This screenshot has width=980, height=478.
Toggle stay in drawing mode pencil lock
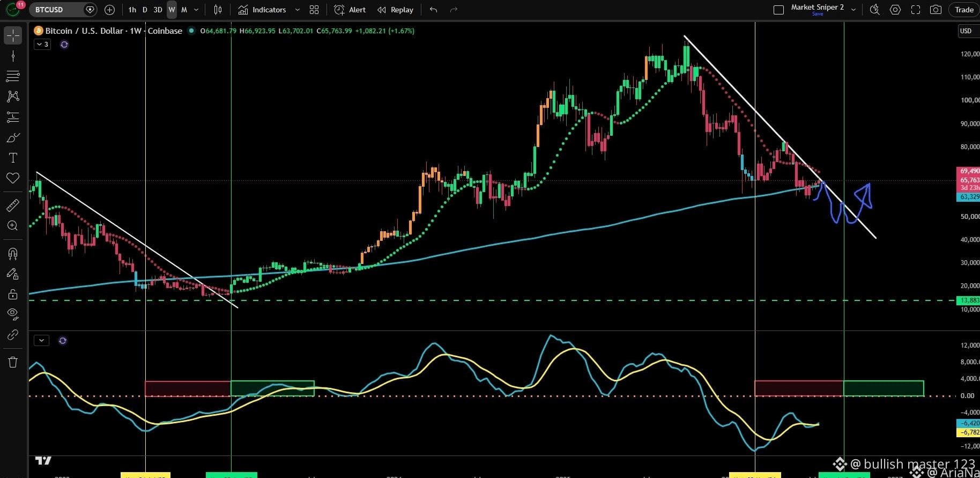13,274
